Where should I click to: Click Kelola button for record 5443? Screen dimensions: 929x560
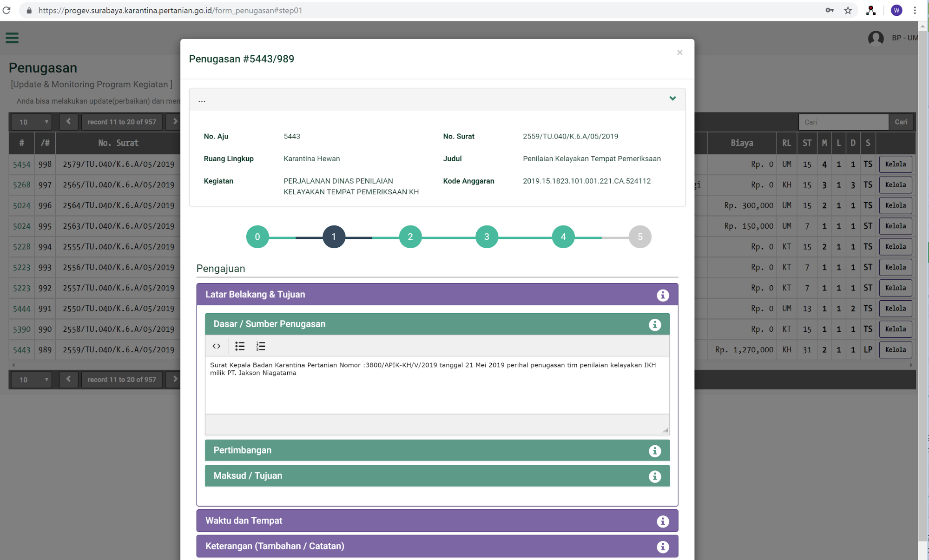point(895,349)
